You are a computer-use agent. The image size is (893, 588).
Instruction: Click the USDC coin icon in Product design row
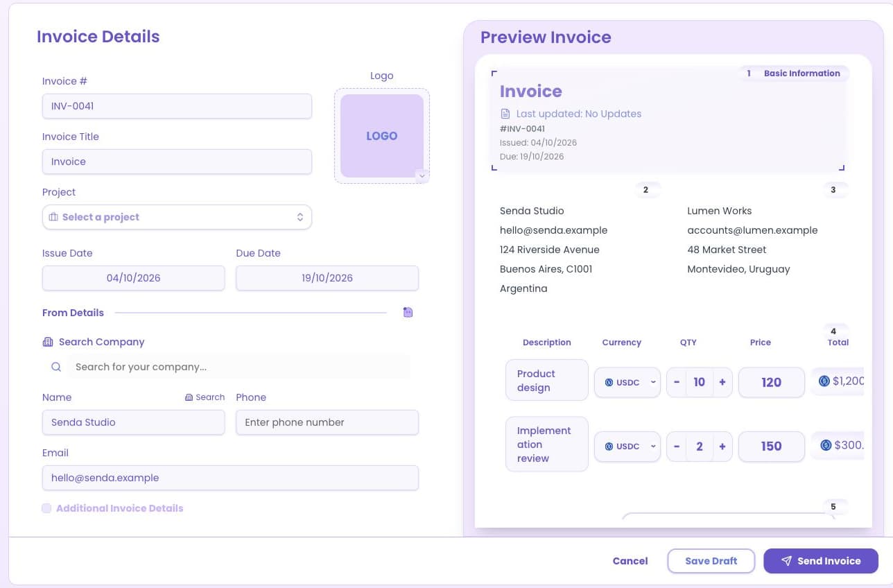pos(609,383)
